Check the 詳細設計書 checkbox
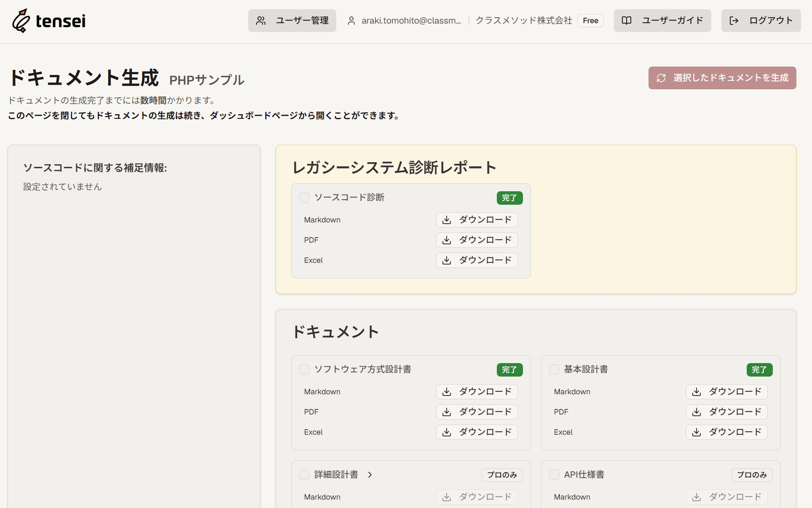The image size is (812, 508). pyautogui.click(x=304, y=475)
